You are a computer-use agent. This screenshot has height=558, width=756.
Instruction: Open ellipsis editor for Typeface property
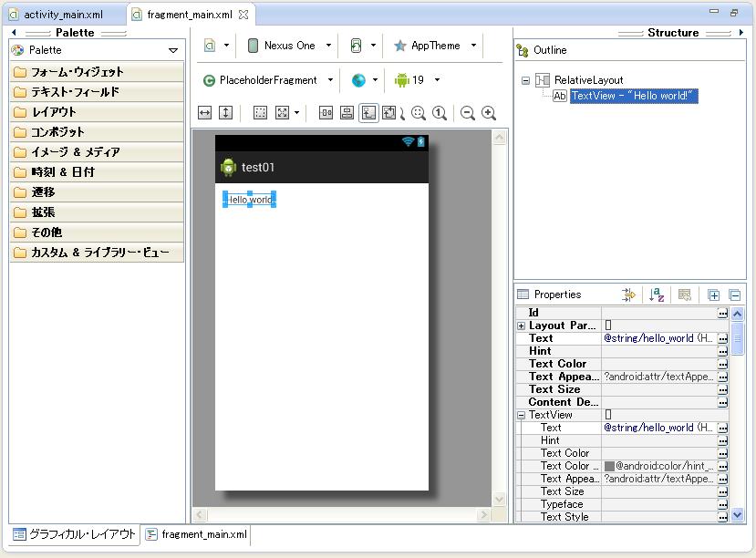point(722,504)
